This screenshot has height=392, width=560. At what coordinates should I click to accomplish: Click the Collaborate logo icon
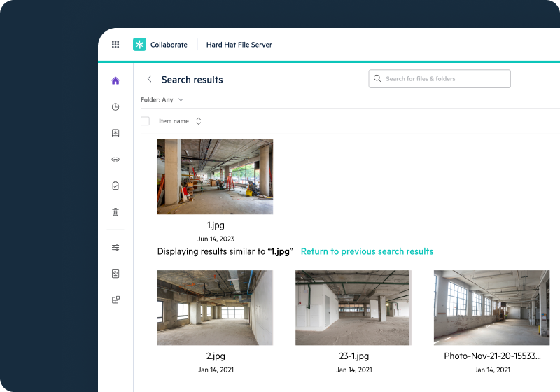point(139,45)
